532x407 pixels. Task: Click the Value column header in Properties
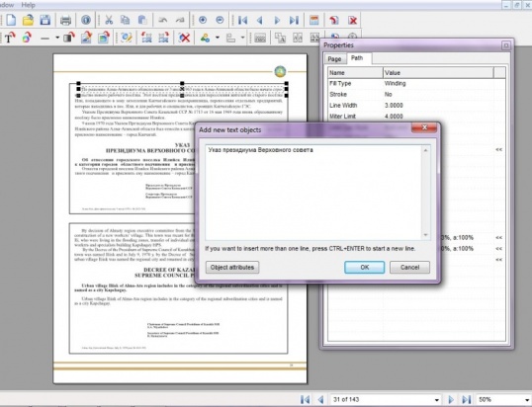[438, 72]
